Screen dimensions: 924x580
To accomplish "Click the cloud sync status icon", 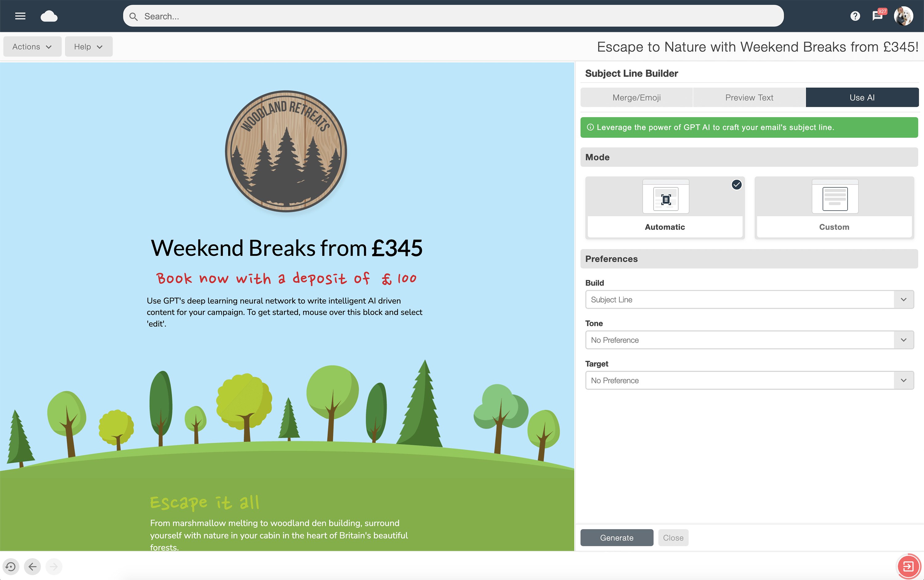I will tap(49, 15).
